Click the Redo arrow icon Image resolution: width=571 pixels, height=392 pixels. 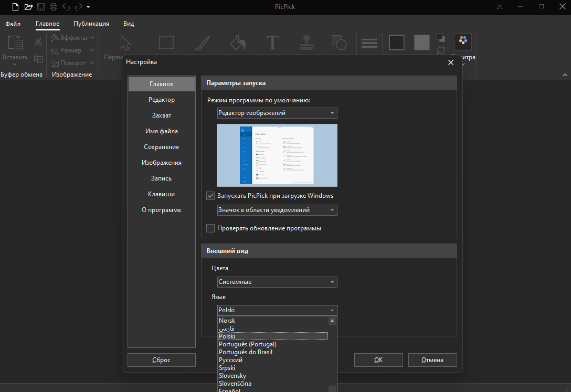[78, 7]
